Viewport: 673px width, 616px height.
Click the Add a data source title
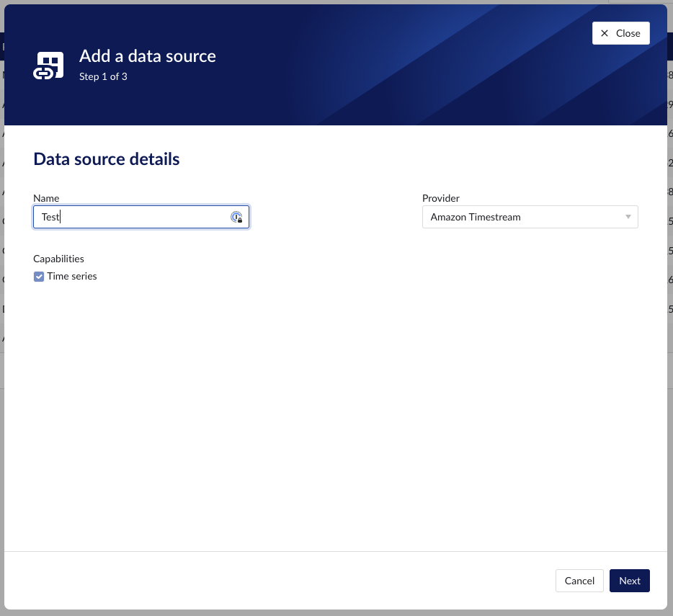click(147, 56)
